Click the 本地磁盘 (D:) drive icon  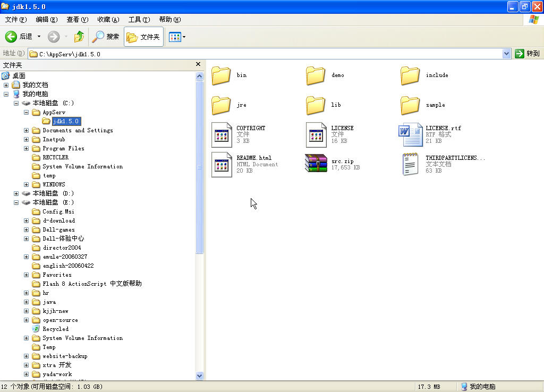pos(26,193)
